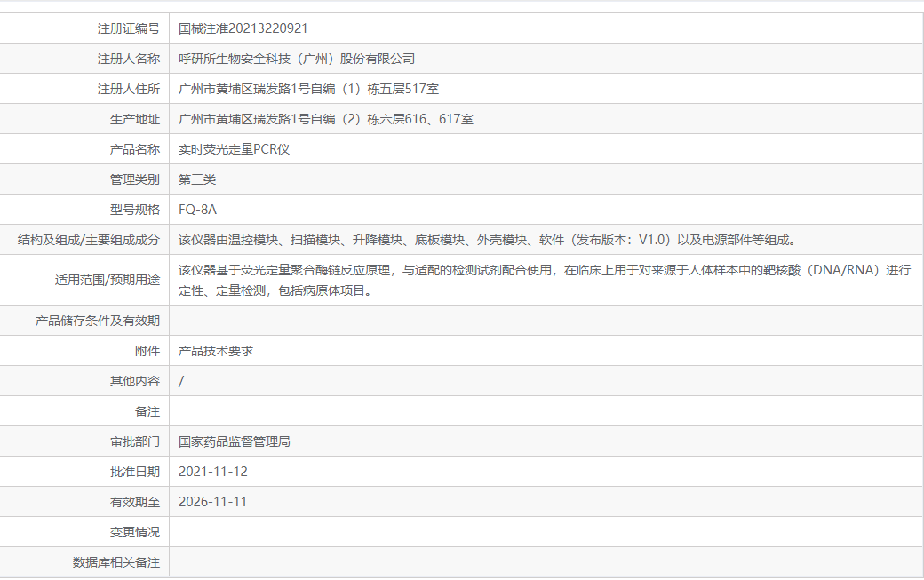Viewport: 924px width, 580px height.
Task: Select product name 实时荧光定量PCR仪
Action: point(234,149)
